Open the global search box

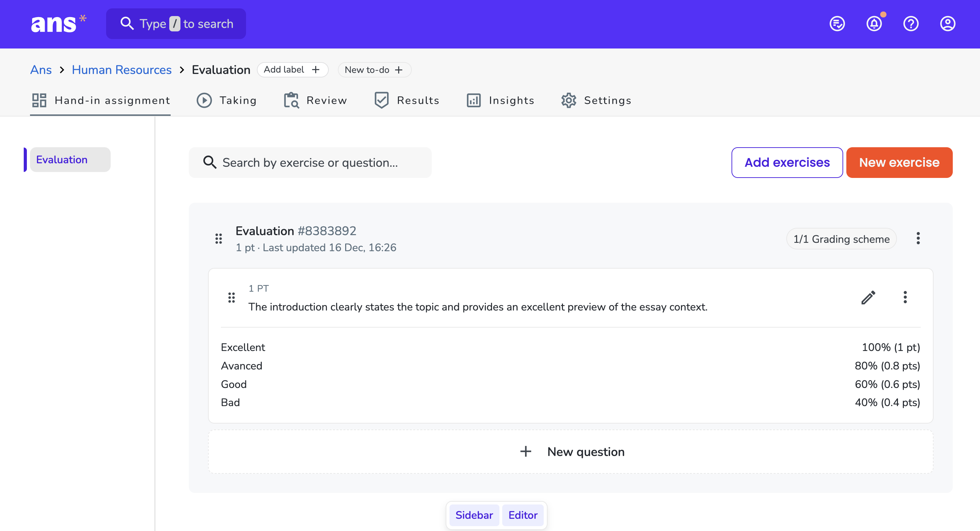pyautogui.click(x=176, y=24)
